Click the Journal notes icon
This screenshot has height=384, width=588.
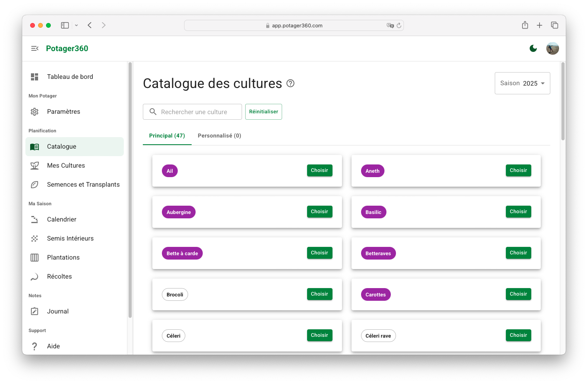(35, 311)
